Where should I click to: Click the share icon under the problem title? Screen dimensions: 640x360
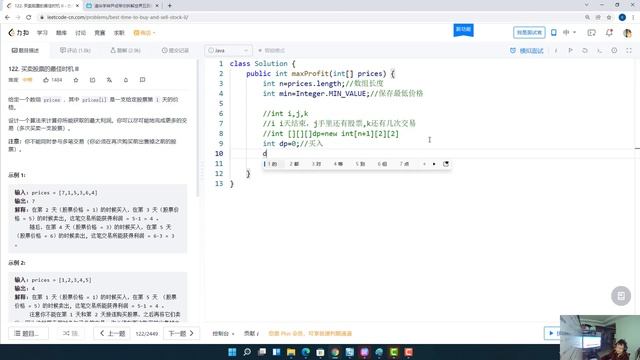[x=93, y=80]
